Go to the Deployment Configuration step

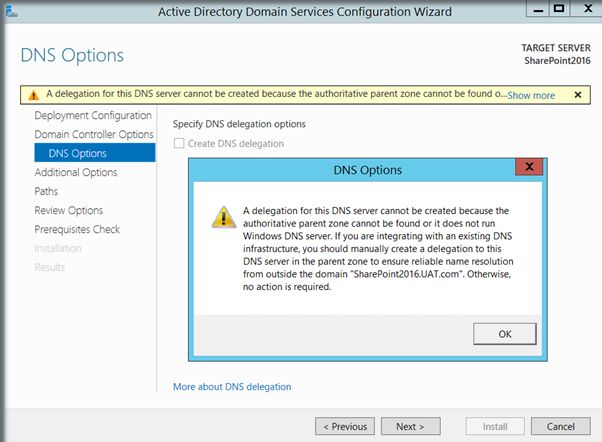pyautogui.click(x=93, y=115)
